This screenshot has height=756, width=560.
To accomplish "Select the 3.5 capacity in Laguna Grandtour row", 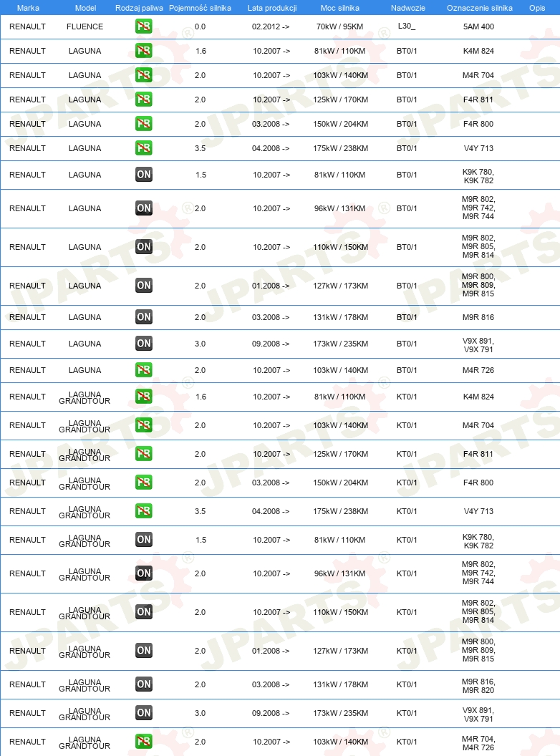I will 201,511.
